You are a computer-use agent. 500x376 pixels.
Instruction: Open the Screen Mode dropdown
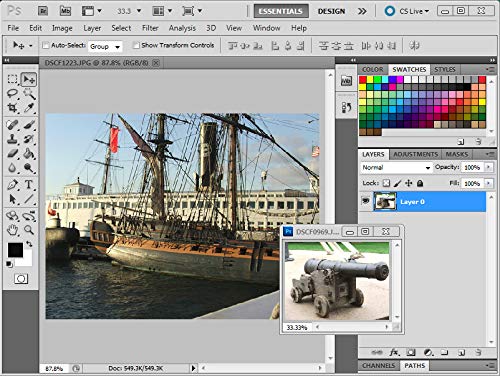pos(192,11)
